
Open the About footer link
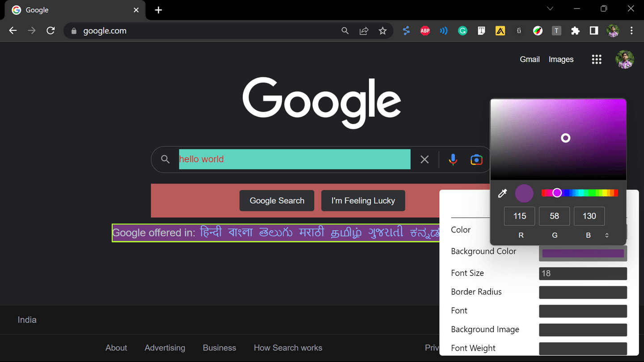pos(116,348)
